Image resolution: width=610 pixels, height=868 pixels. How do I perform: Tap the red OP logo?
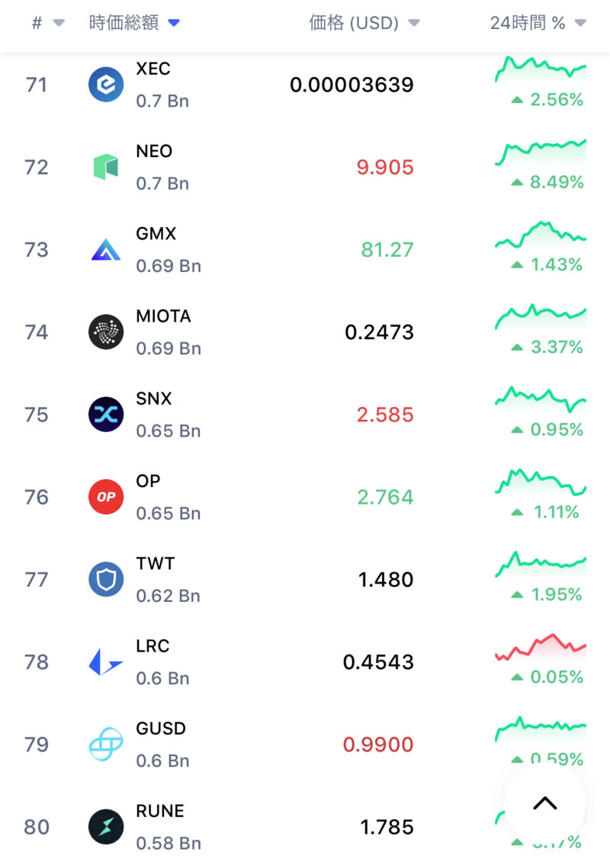click(106, 497)
